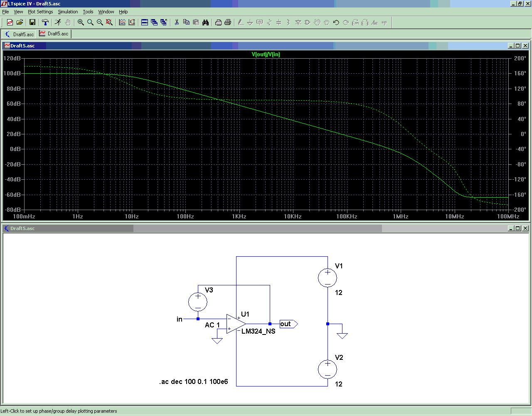Zoom to fit using the crossed-out magnifier icon

[109, 22]
